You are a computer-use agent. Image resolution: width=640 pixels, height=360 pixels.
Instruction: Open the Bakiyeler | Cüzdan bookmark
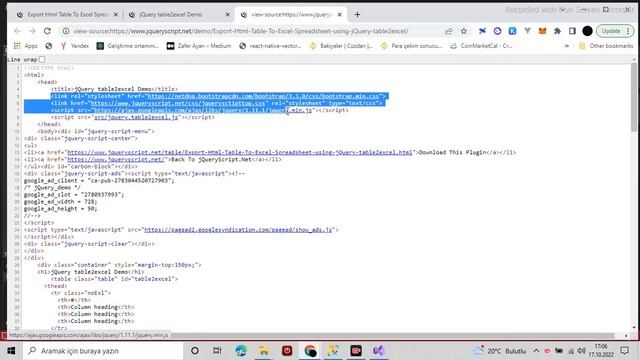pos(341,46)
